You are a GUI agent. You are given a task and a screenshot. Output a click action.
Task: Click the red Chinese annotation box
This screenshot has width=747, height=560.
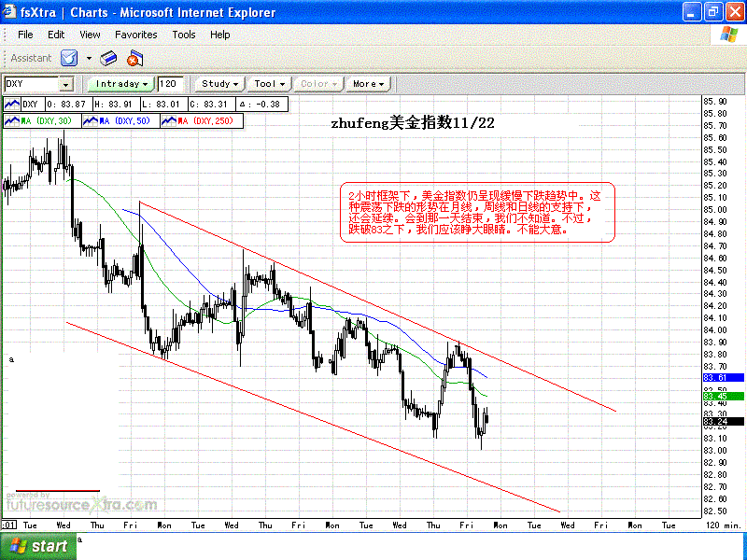click(477, 213)
